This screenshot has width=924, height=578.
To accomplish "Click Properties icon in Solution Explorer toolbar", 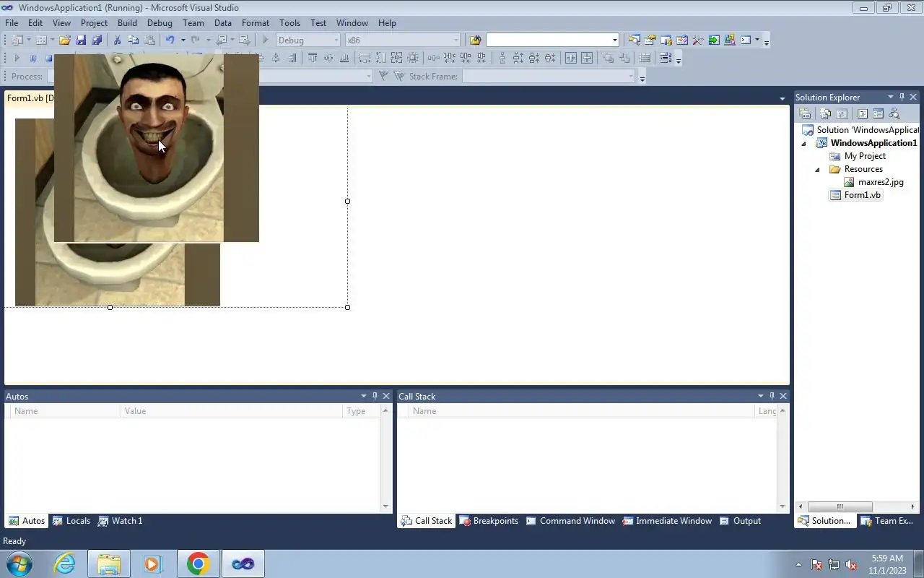I will click(805, 114).
